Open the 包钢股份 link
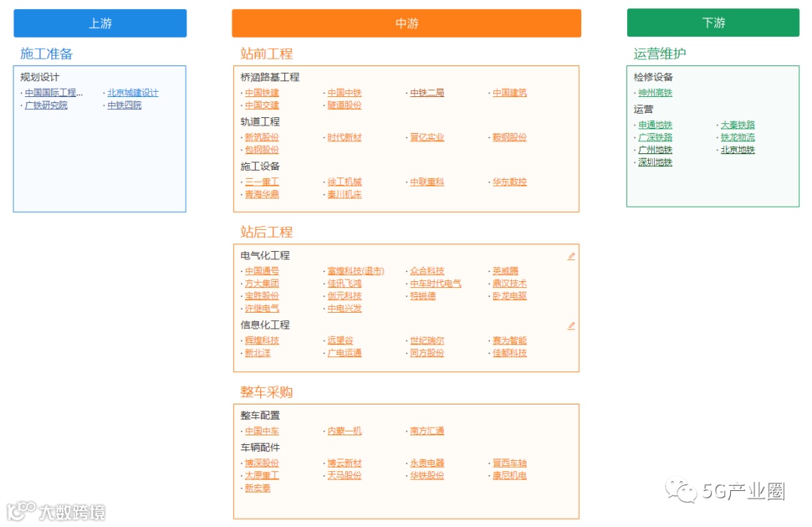Screen dimensions: 812x527 [x=262, y=150]
